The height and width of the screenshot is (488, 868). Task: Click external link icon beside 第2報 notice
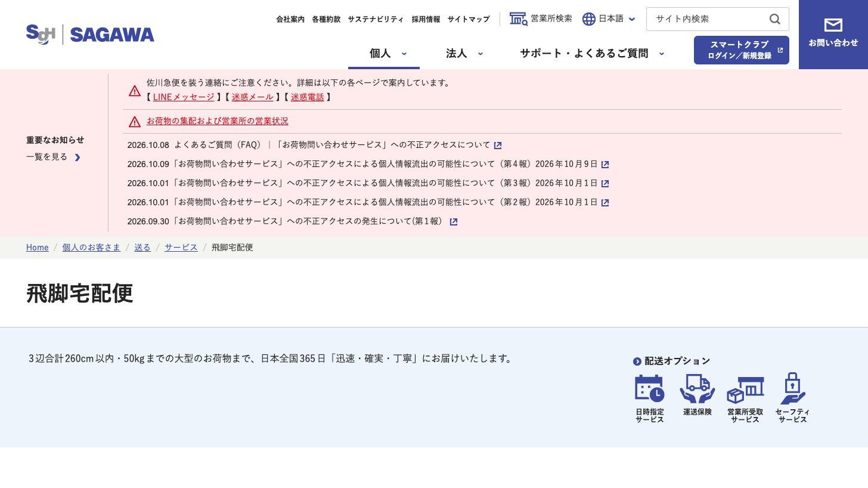605,203
